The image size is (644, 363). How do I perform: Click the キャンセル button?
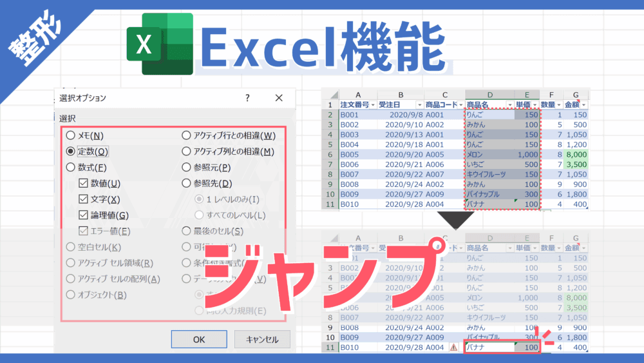coord(262,339)
